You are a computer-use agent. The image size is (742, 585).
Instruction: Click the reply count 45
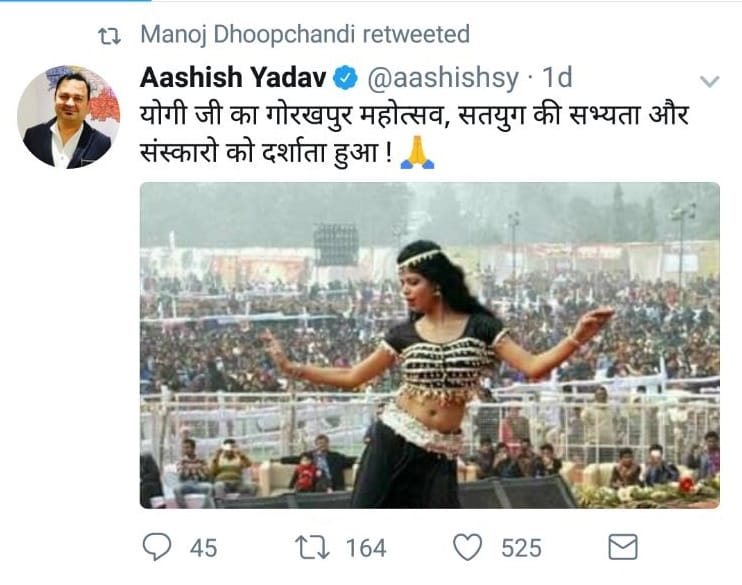tap(203, 548)
